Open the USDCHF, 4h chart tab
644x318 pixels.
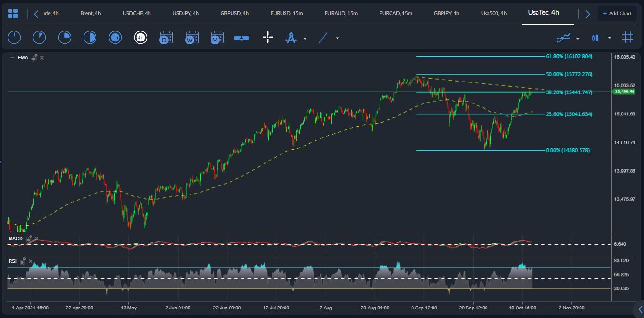click(x=137, y=13)
